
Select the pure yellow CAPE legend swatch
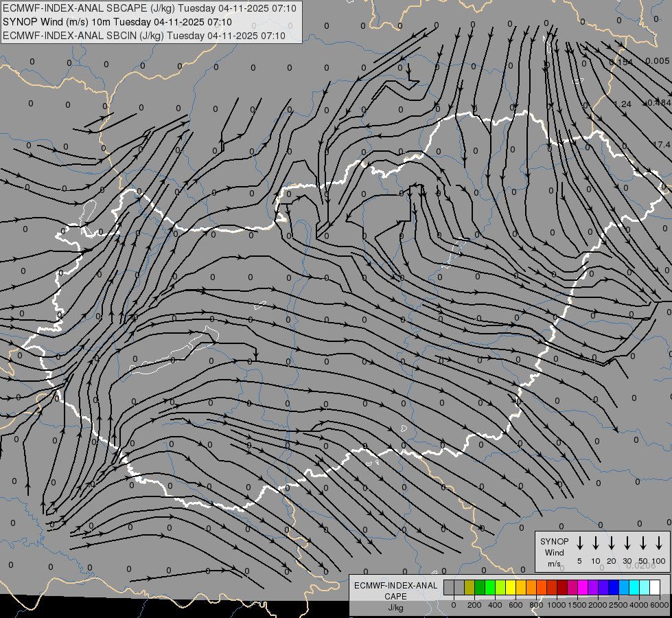511,588
